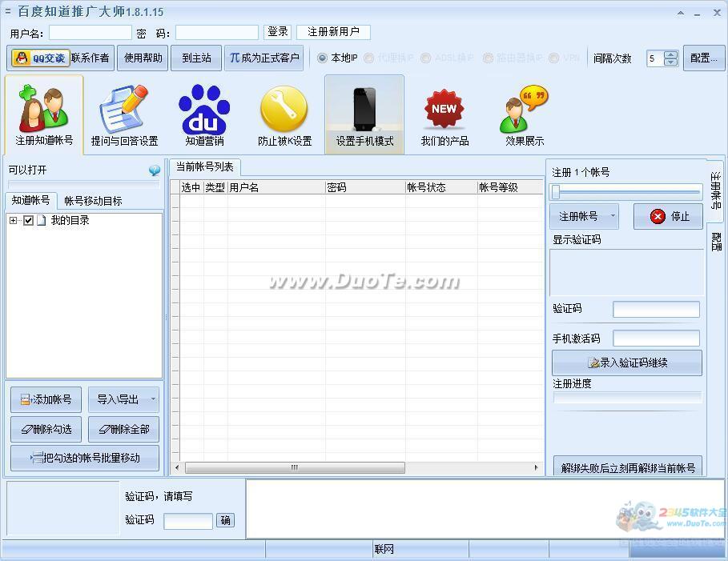The image size is (728, 561).
Task: Click 删除全部 delete all button
Action: 123,429
